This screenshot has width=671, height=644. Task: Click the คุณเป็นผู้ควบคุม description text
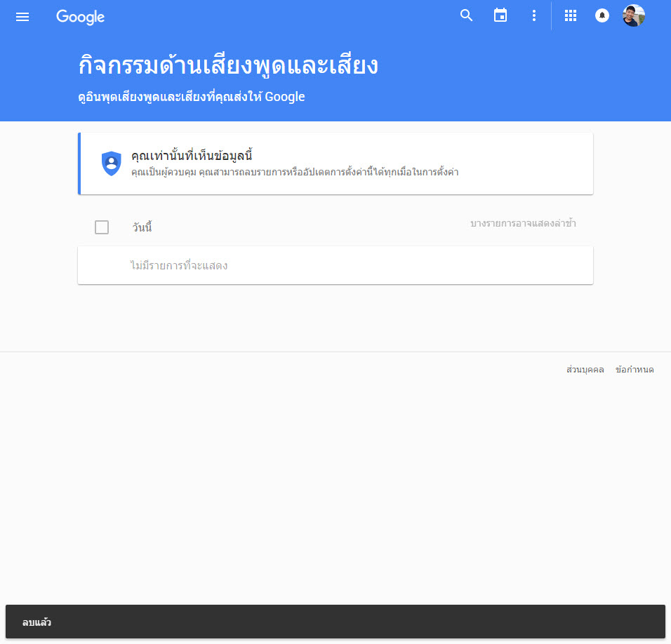(295, 173)
